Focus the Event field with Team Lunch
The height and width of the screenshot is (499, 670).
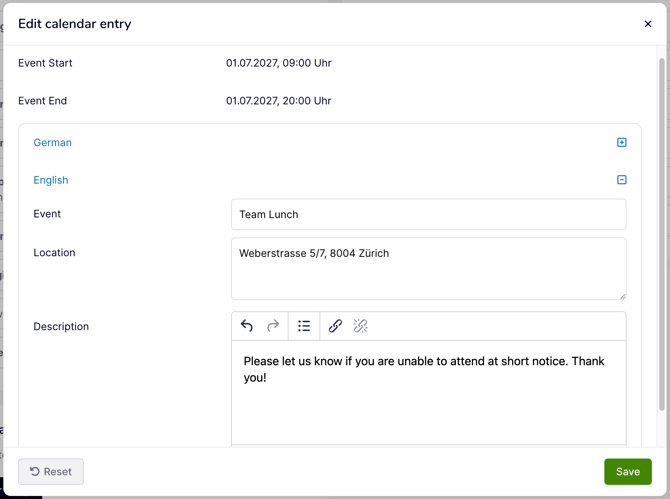click(x=428, y=214)
